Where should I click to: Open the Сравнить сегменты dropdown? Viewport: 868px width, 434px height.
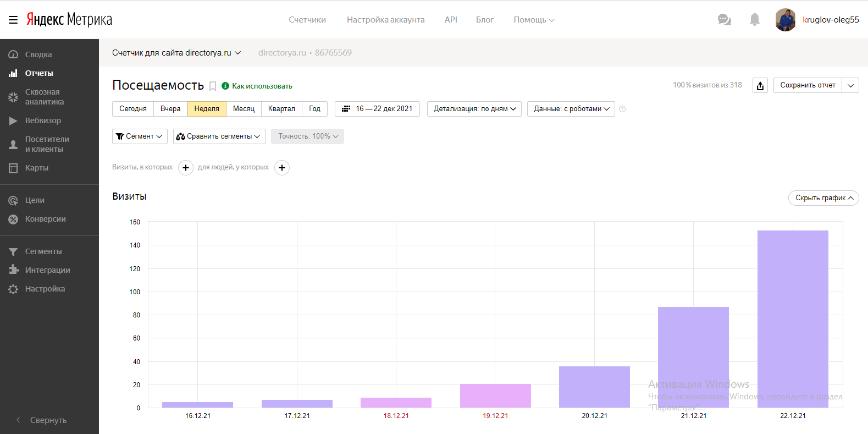tap(219, 136)
